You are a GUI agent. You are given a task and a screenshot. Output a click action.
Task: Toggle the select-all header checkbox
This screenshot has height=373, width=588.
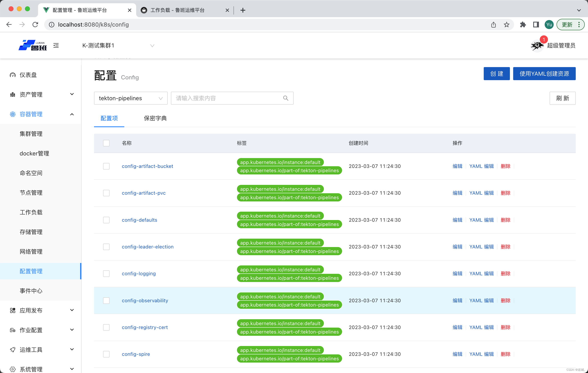pyautogui.click(x=106, y=143)
